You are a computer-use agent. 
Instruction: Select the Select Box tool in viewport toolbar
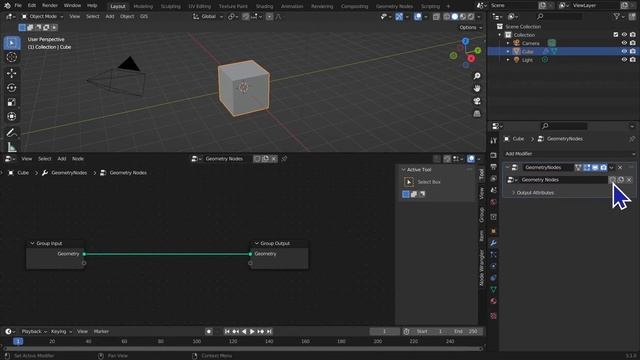pyautogui.click(x=12, y=43)
